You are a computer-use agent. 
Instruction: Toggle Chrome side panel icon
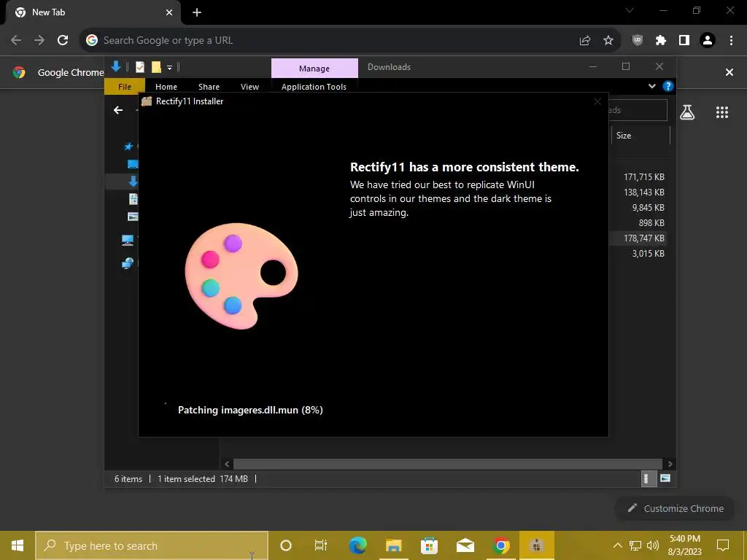pos(684,41)
